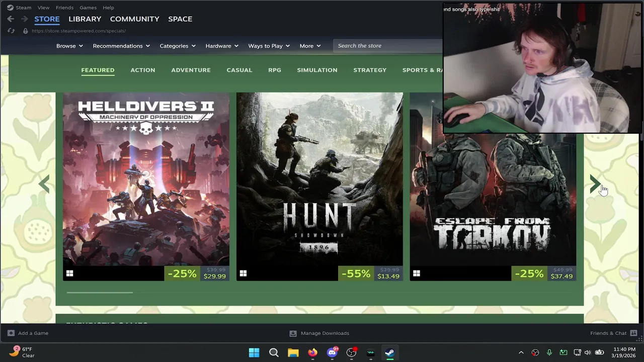The height and width of the screenshot is (362, 644).
Task: Expand the More dropdown
Action: click(310, 46)
